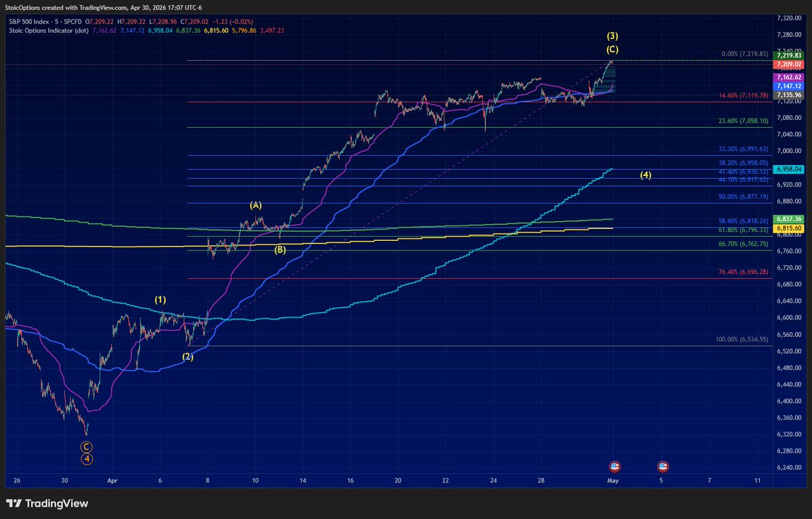Screen dimensions: 812x519
Task: Click date 11 on the time axis
Action: [x=757, y=480]
